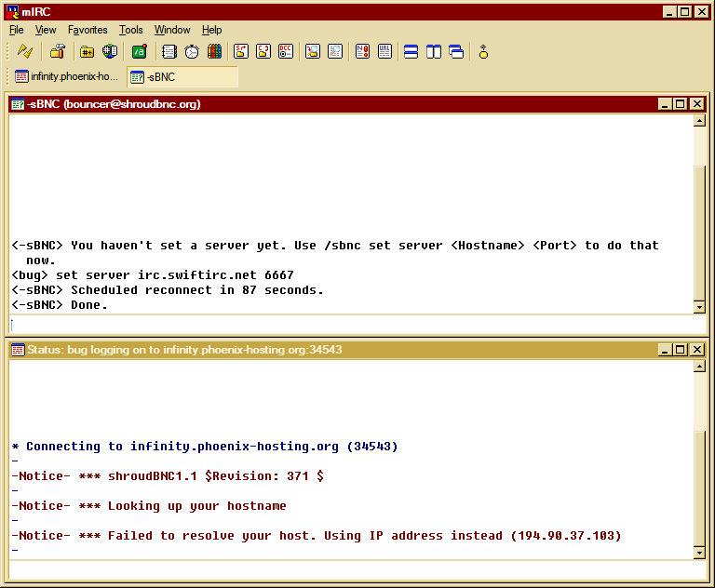Click the -sBNC query window title icon
This screenshot has height=588, width=715.
[x=18, y=104]
